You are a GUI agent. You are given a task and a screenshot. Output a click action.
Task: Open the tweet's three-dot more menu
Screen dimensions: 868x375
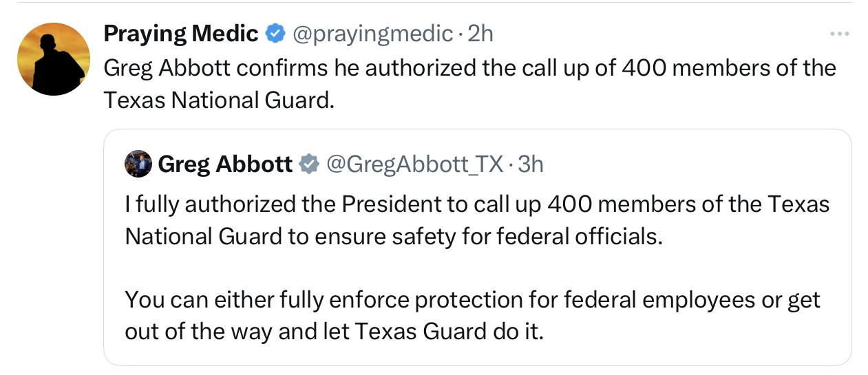(x=839, y=34)
